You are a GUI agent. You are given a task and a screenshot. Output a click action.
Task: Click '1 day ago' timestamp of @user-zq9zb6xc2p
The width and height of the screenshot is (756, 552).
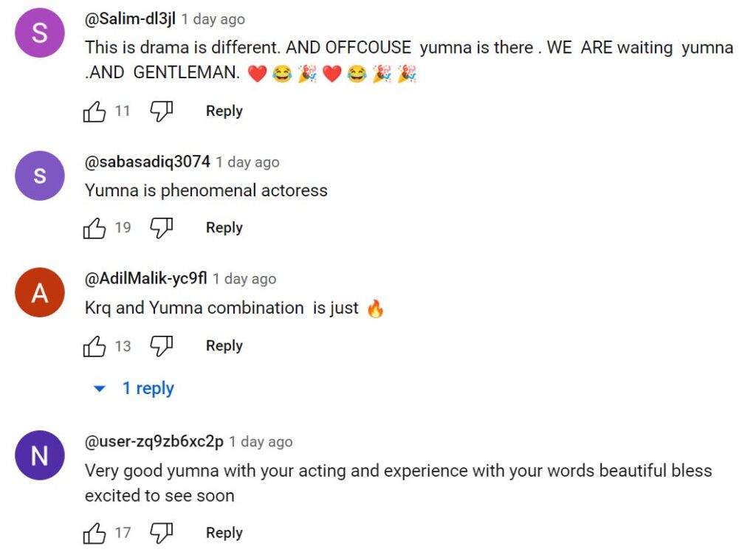[x=261, y=441]
